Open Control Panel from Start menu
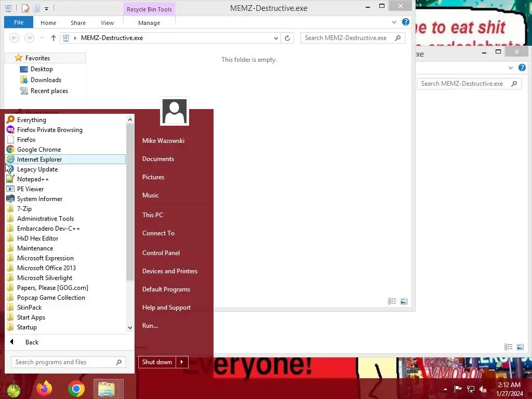 (161, 253)
